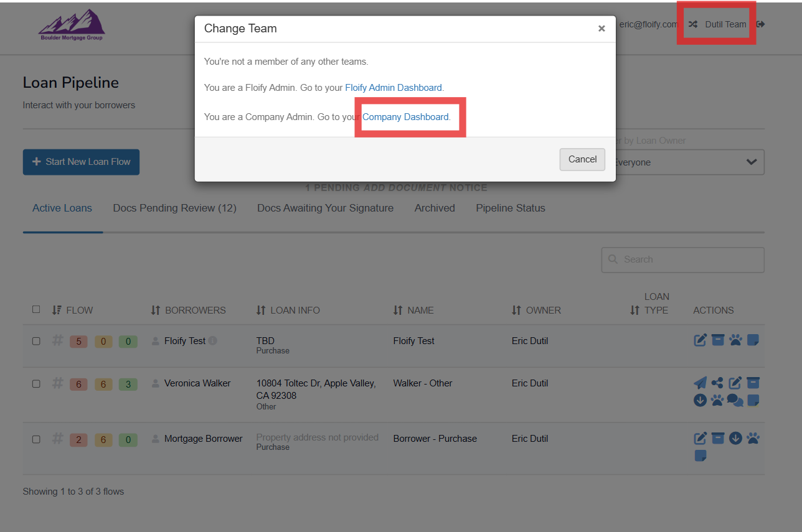Click the download arrow icon in Mortgage Borrower row

click(x=735, y=438)
